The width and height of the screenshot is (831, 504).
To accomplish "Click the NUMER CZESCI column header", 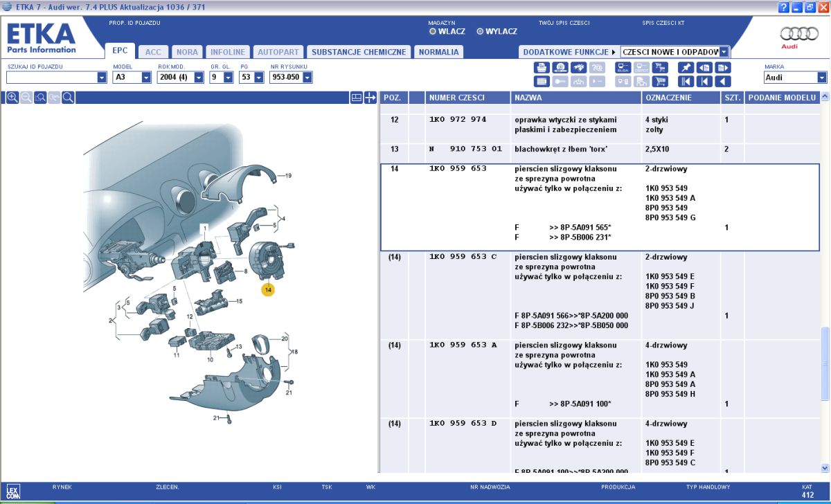I will (468, 98).
